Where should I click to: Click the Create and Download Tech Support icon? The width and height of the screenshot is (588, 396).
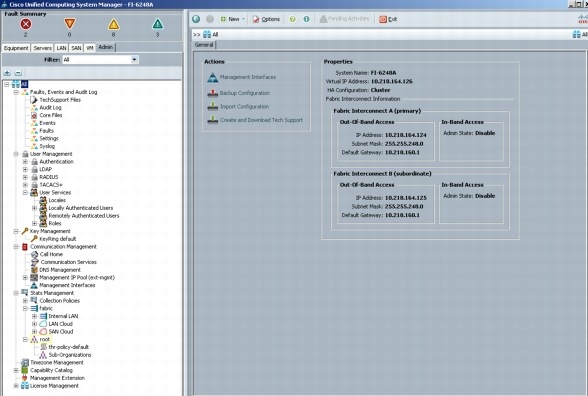(x=213, y=120)
